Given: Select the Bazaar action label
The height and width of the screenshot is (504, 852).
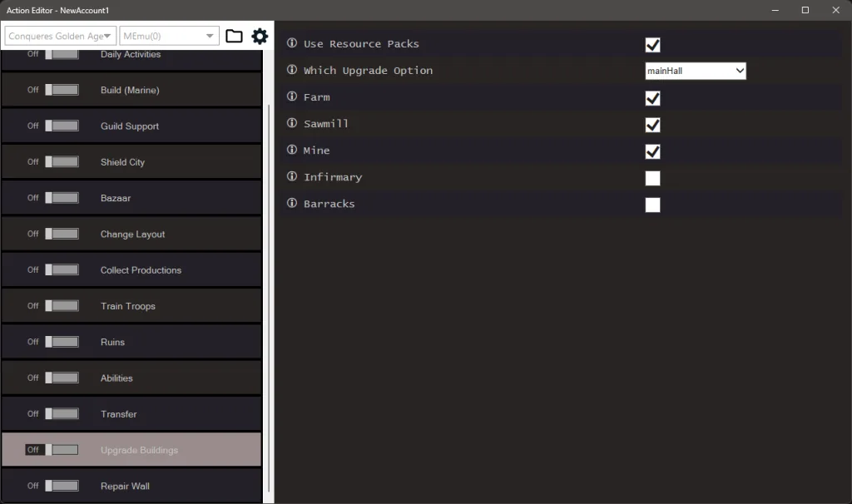Looking at the screenshot, I should [115, 198].
